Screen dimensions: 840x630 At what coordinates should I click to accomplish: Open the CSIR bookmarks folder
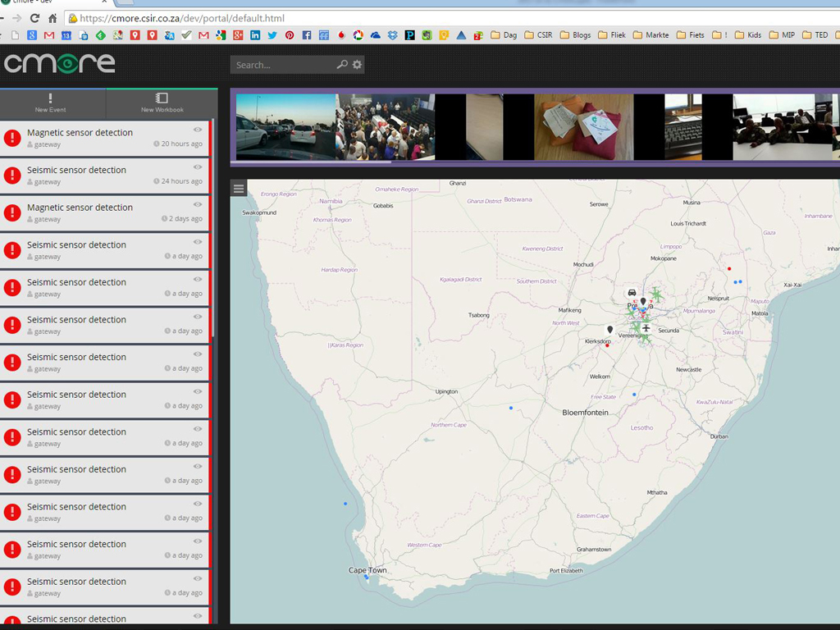pyautogui.click(x=540, y=35)
